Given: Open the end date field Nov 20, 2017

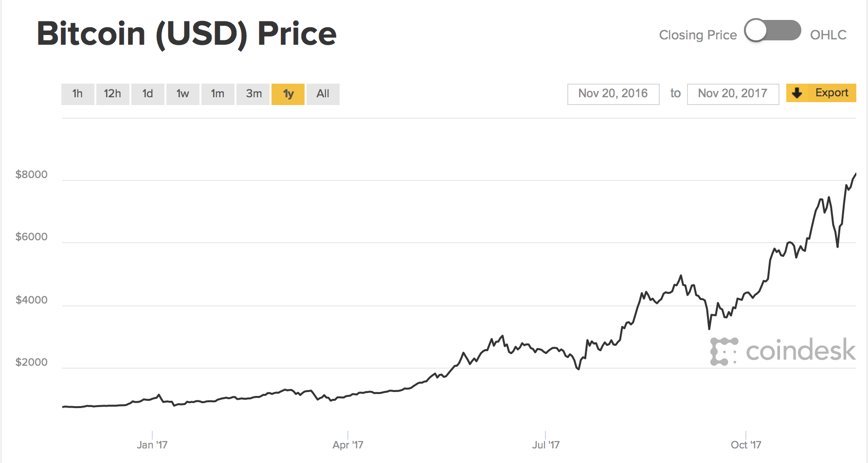Looking at the screenshot, I should tap(733, 94).
